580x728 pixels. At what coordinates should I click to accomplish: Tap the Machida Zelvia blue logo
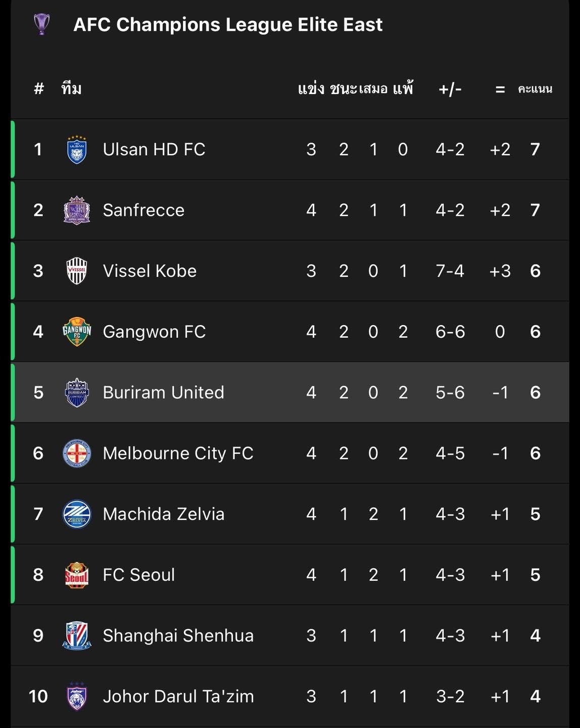[x=77, y=514]
